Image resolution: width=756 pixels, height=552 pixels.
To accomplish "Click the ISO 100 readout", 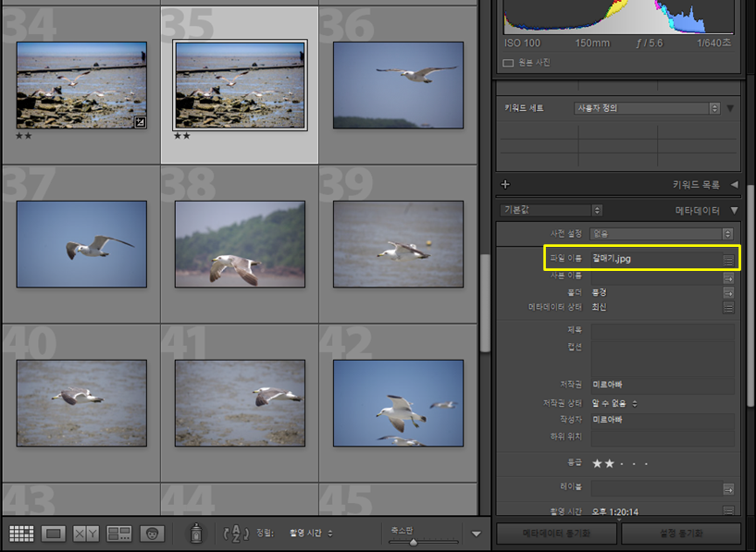I will [522, 43].
